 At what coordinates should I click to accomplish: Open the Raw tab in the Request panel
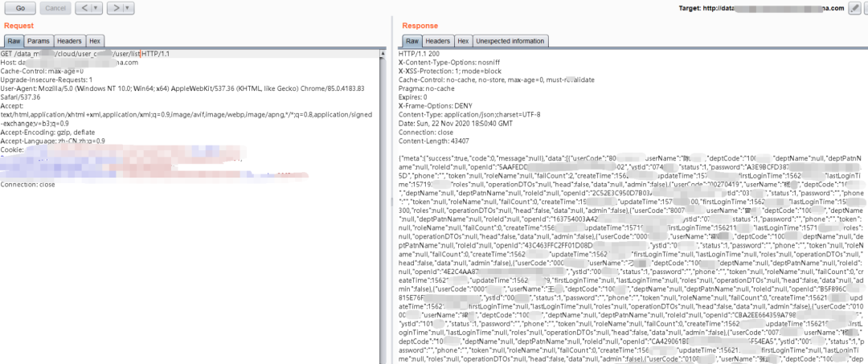pyautogui.click(x=14, y=42)
